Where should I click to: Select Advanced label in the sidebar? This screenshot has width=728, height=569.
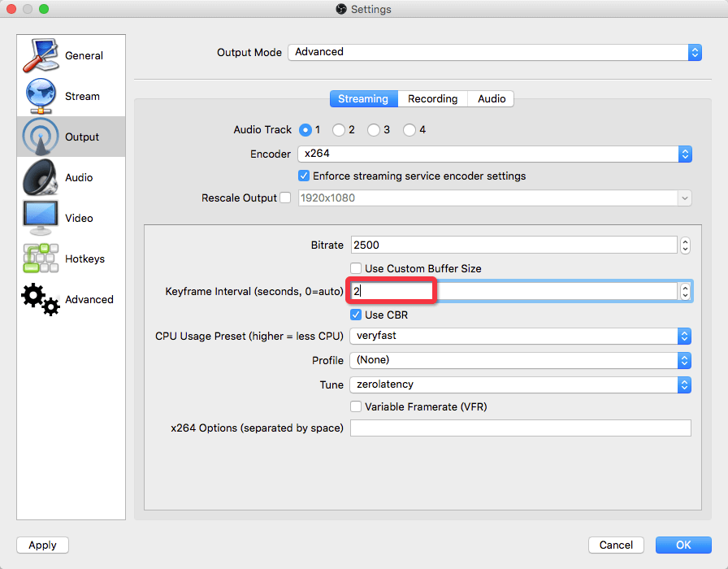89,300
